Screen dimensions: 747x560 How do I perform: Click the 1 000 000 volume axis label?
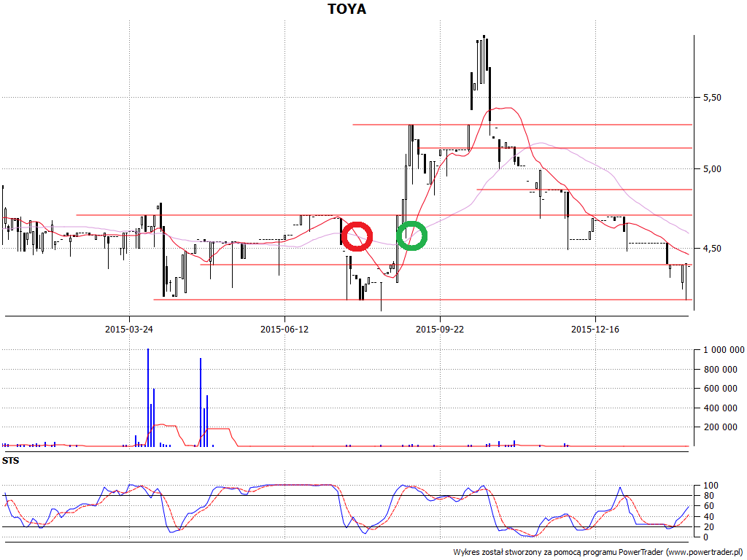[724, 350]
